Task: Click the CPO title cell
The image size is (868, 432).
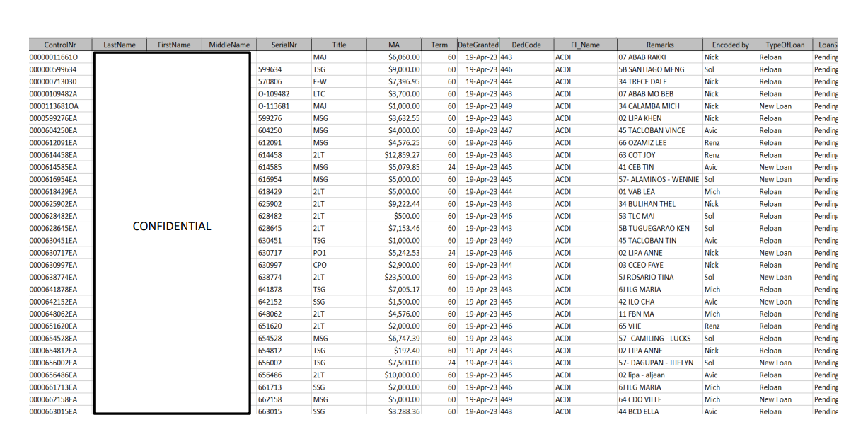Action: 339,265
